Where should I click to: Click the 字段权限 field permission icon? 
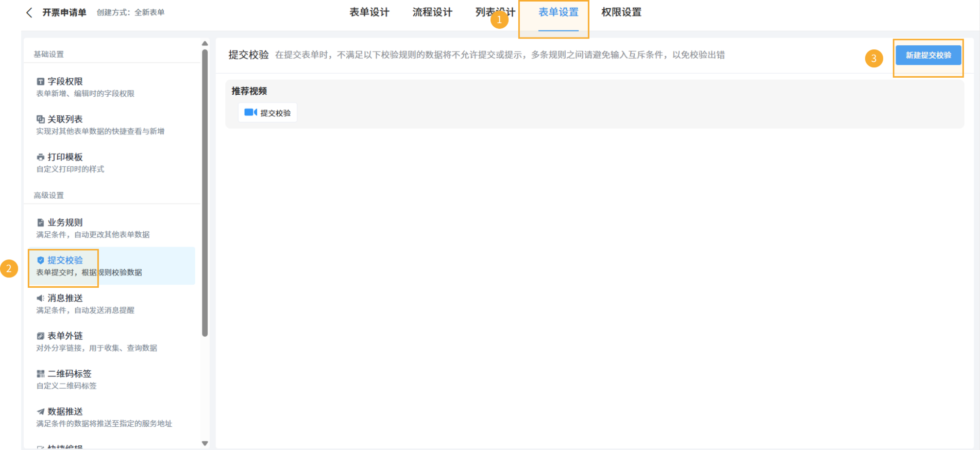click(40, 81)
